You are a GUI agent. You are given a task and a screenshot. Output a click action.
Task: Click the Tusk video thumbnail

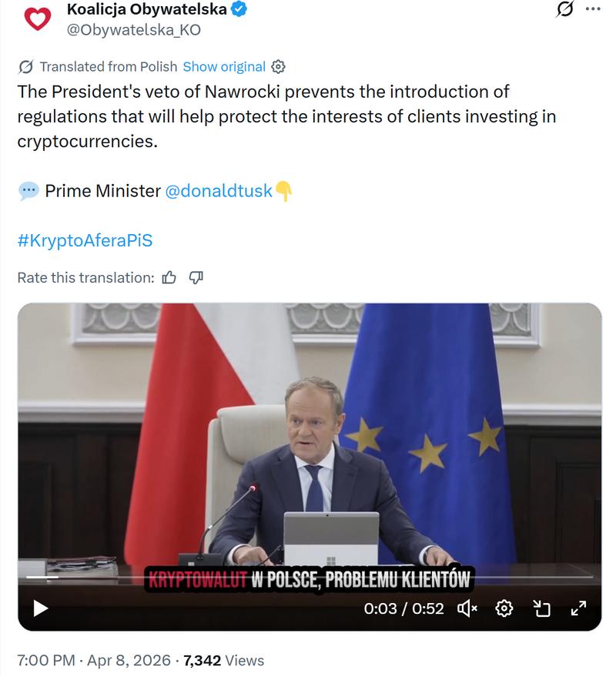point(308,439)
